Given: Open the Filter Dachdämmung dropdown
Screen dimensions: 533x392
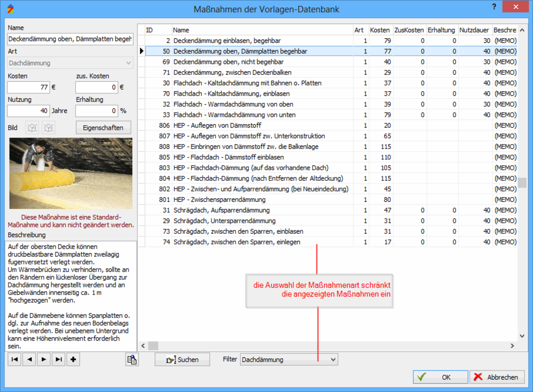Looking at the screenshot, I should click(x=289, y=359).
